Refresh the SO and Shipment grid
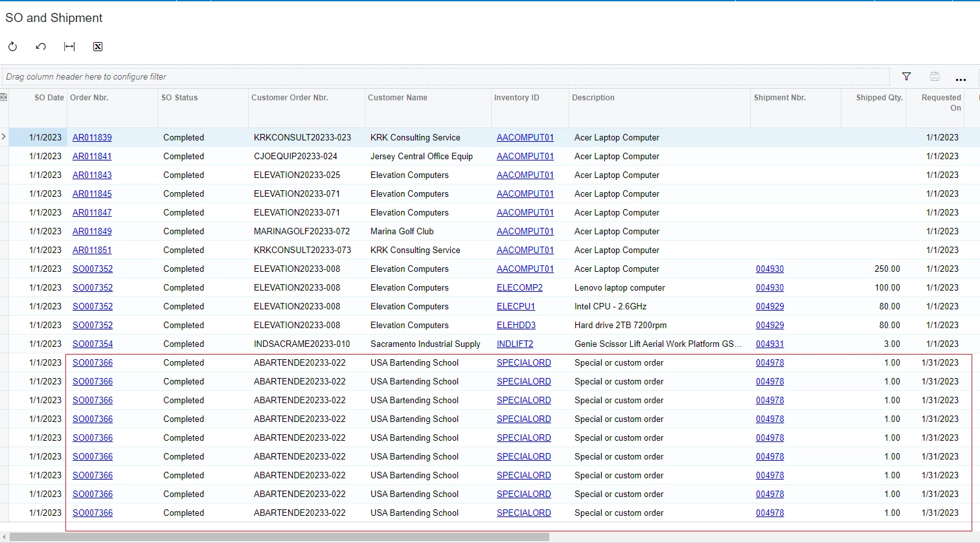 coord(12,46)
